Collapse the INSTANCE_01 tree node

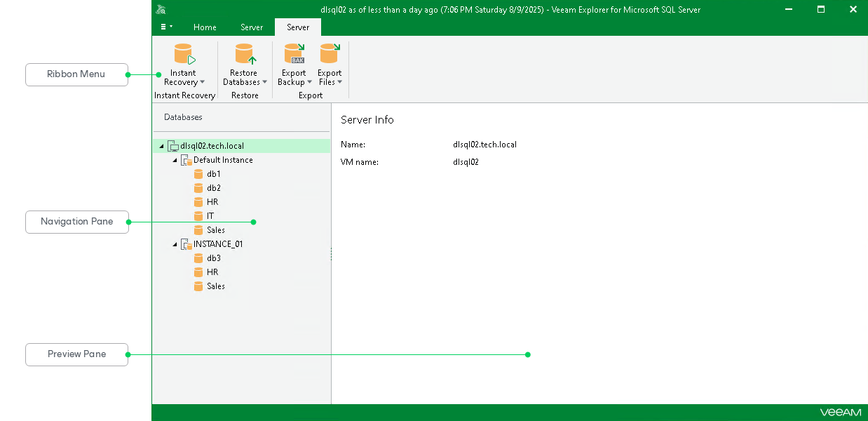tap(175, 243)
